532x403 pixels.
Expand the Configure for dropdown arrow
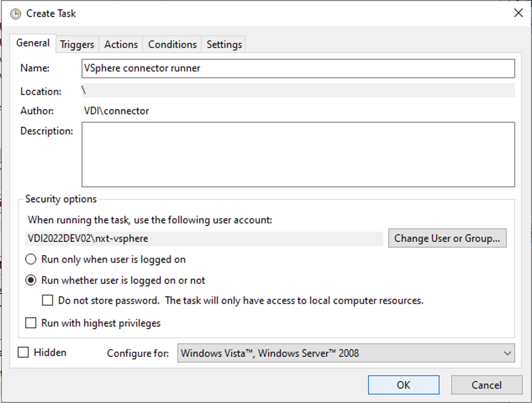pos(507,353)
